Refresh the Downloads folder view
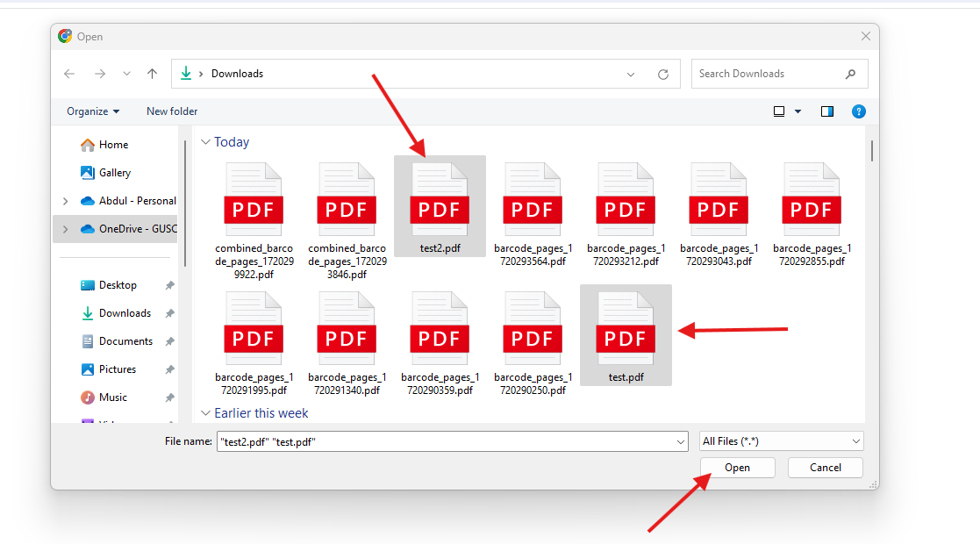This screenshot has width=980, height=544. [x=663, y=75]
